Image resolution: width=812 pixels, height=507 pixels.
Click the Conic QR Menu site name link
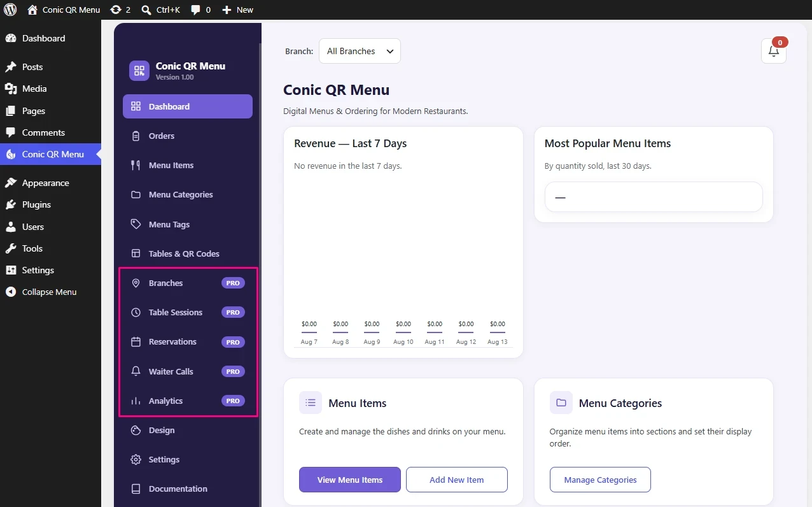click(x=71, y=10)
